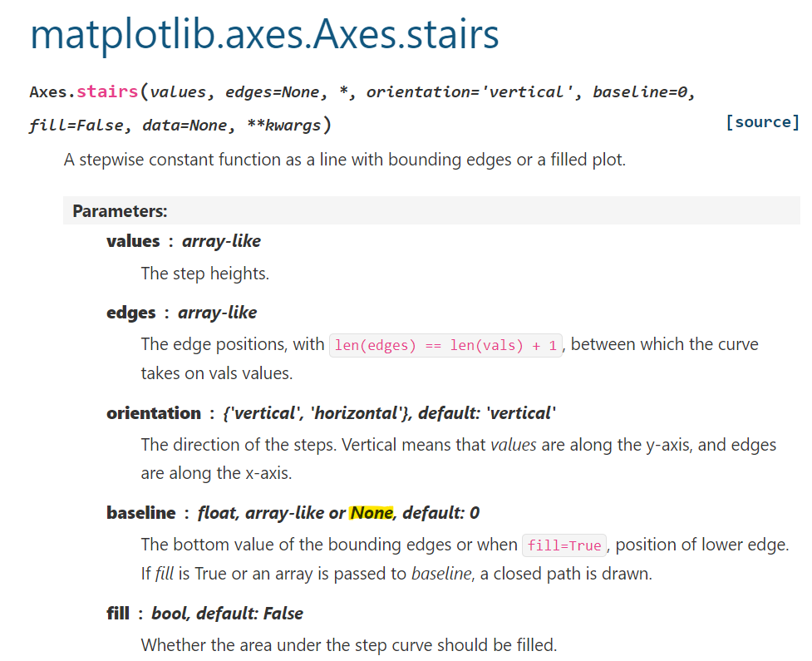The width and height of the screenshot is (812, 661).
Task: Click the Parameters section header
Action: point(119,210)
